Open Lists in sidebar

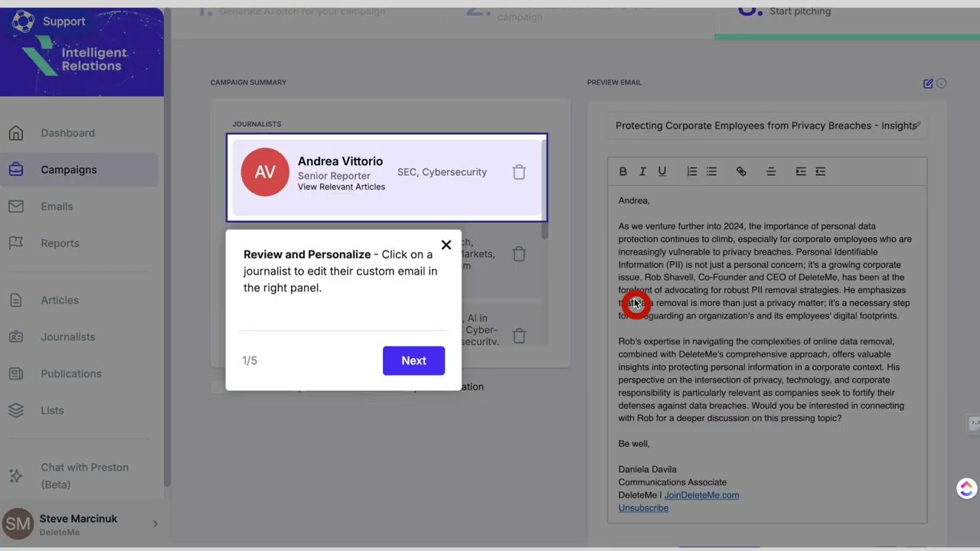(52, 410)
